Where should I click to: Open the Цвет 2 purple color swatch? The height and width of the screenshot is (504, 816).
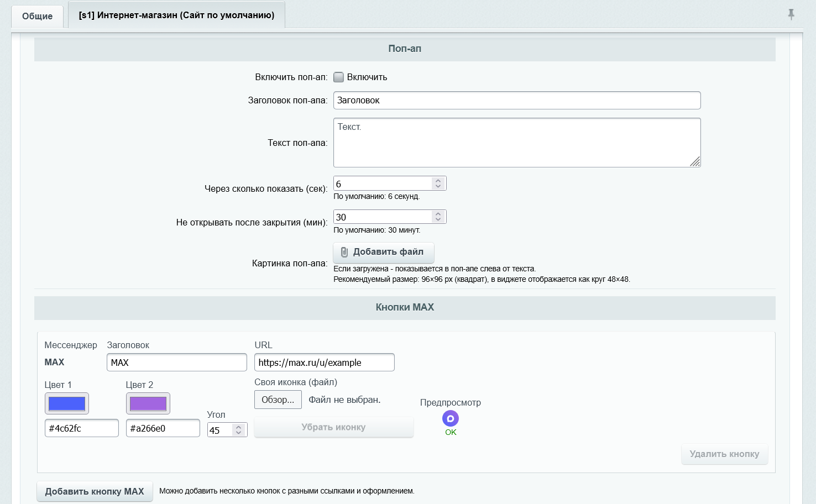pyautogui.click(x=148, y=403)
